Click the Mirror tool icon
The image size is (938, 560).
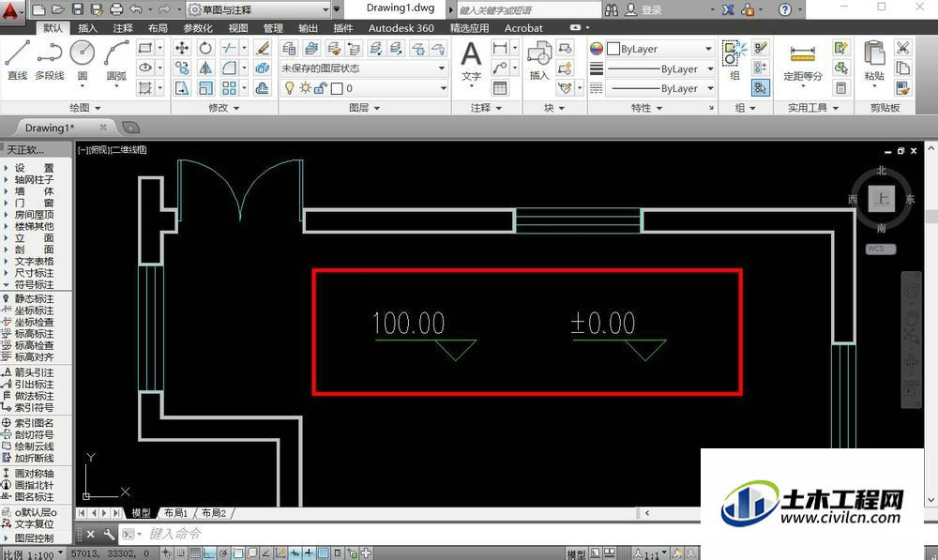click(x=205, y=68)
